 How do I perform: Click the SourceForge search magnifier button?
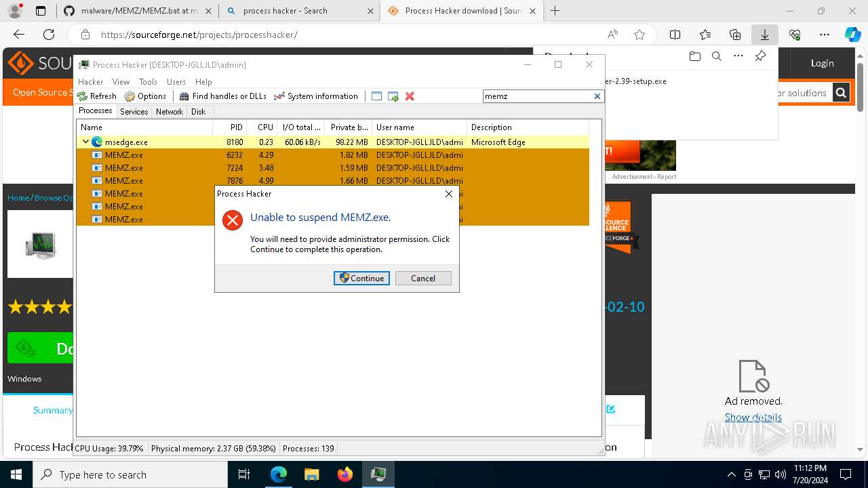(841, 93)
